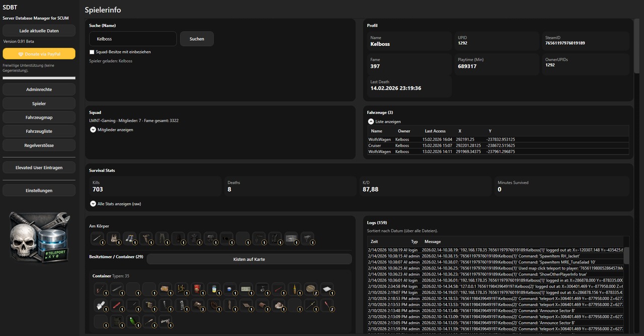Expand Alle Stats anzeigen (raw)

coord(93,204)
